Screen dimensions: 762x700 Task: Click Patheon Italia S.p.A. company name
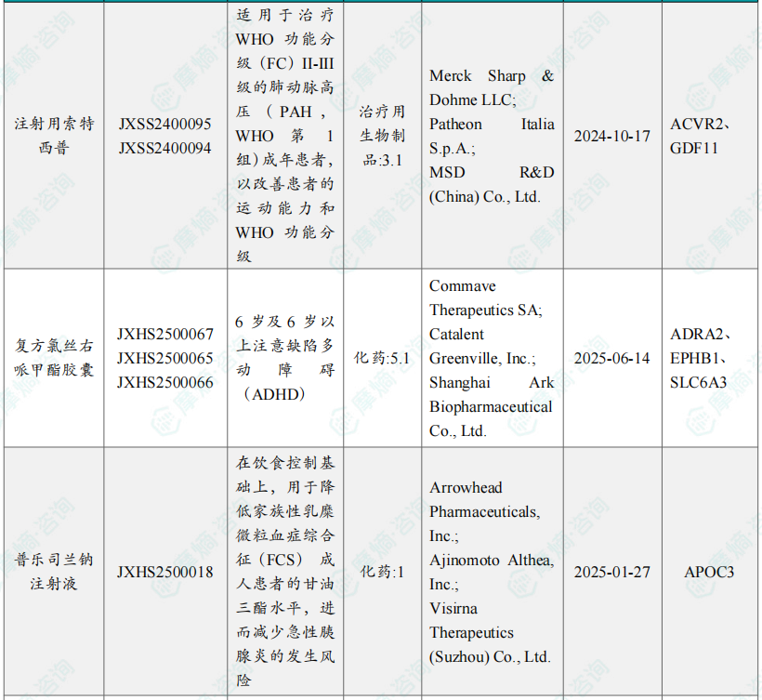tap(492, 136)
